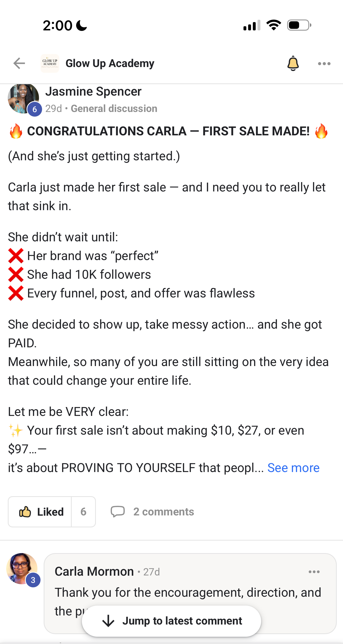Tap Jasmine Spencer's level 6 badge
Image resolution: width=343 pixels, height=644 pixels.
click(35, 109)
